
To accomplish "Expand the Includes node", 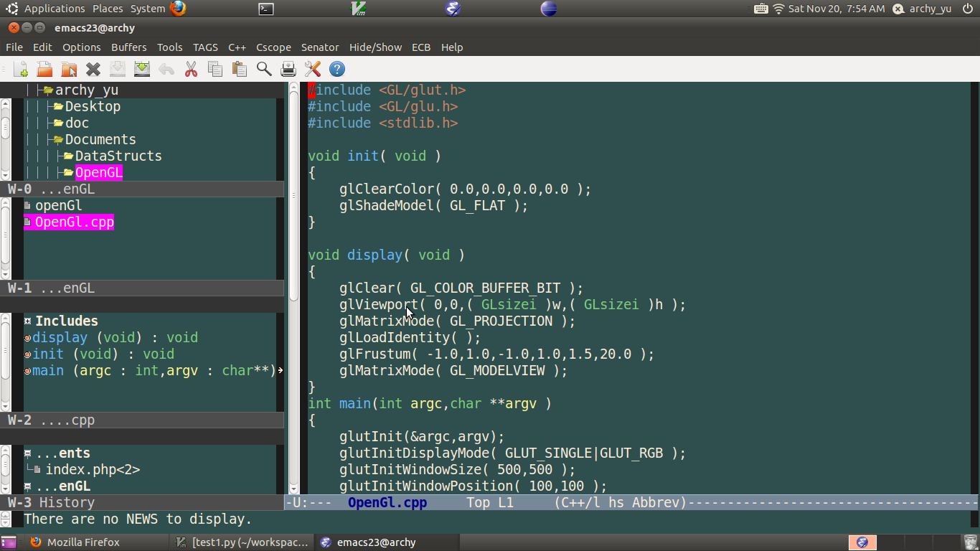I will click(x=28, y=321).
